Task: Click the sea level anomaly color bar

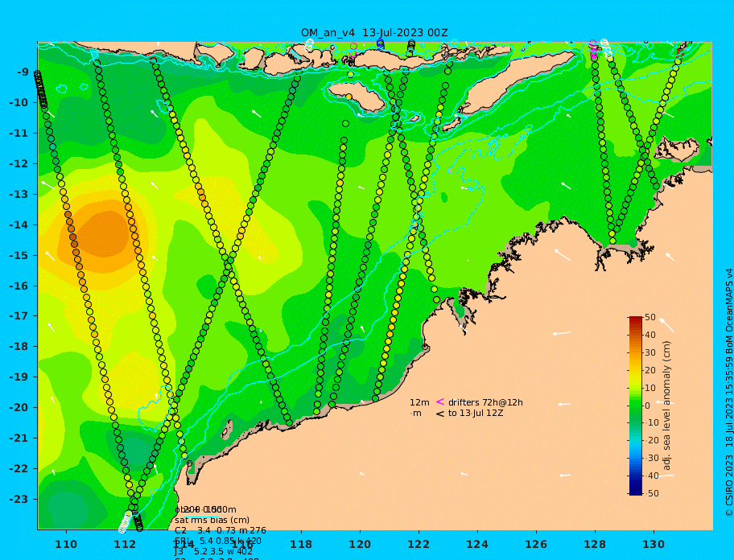Action: [x=636, y=406]
